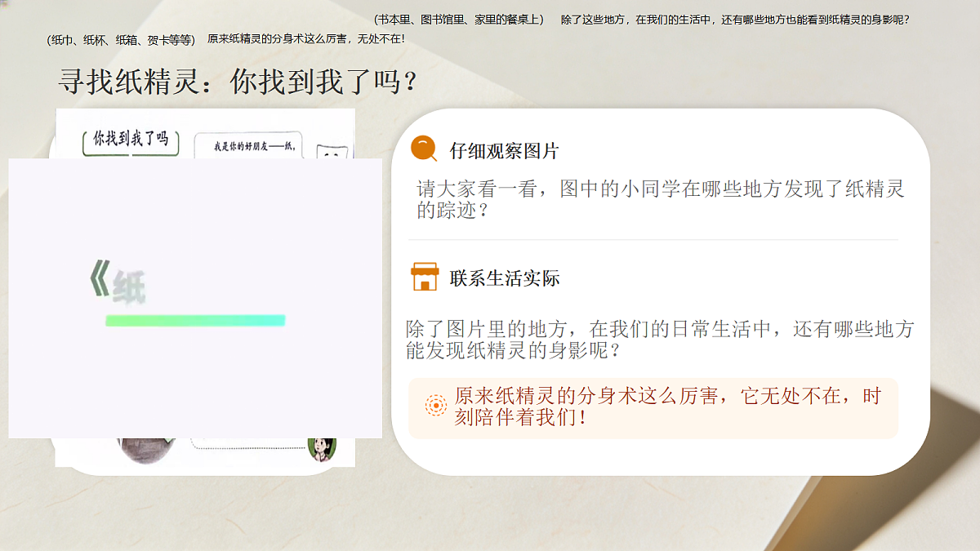
Task: Click the note (纸巾、纸杯、纸箱、贺卡等等)
Action: [x=121, y=38]
